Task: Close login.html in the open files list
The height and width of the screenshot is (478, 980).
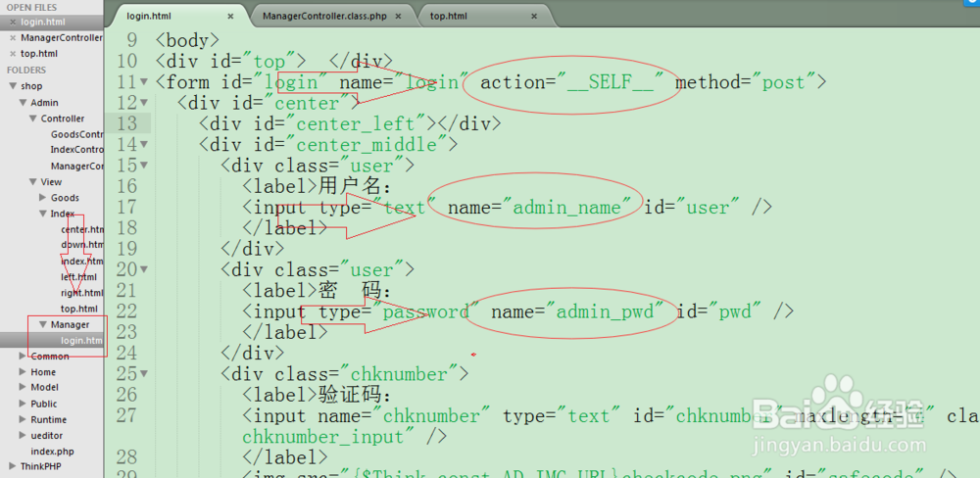Action: click(13, 23)
